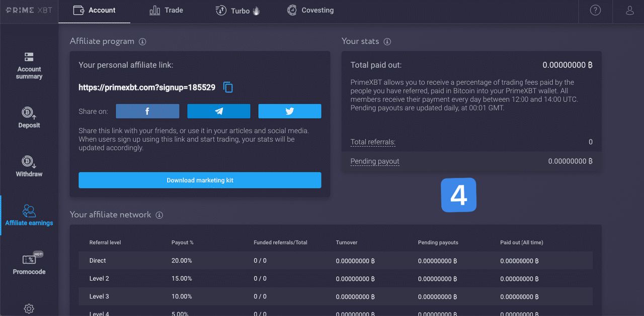Click the Total paid out label
The image size is (644, 316).
coord(376,65)
